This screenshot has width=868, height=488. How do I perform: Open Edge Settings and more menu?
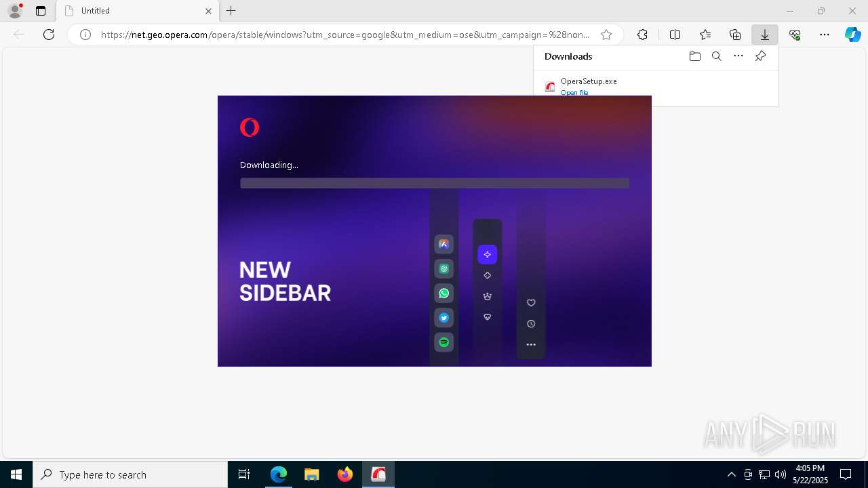point(825,35)
